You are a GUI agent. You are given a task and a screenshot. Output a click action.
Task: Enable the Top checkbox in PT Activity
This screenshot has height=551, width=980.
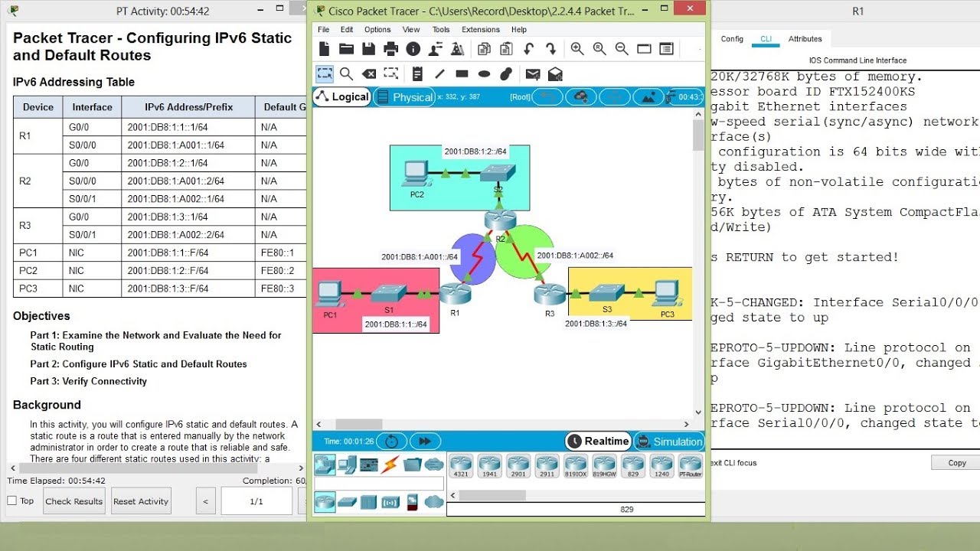(11, 500)
